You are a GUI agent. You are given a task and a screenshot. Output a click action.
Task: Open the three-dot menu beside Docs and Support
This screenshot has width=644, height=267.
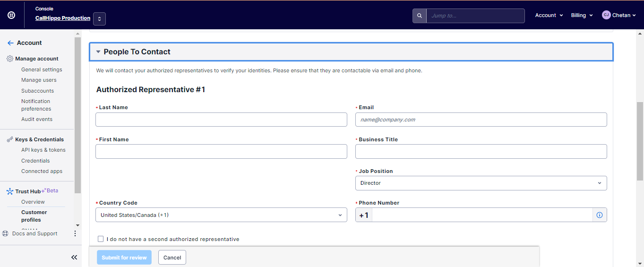tap(75, 233)
